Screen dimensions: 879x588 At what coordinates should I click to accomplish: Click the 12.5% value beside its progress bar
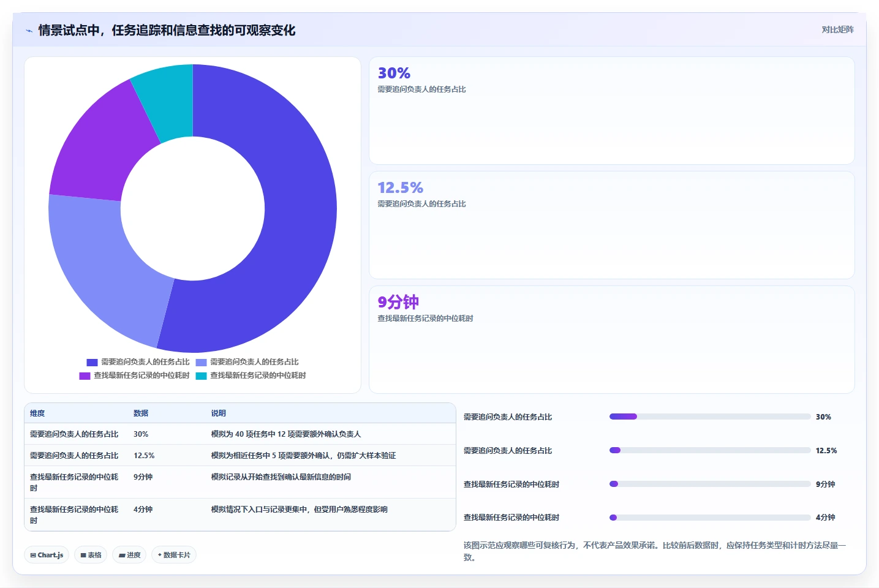826,451
